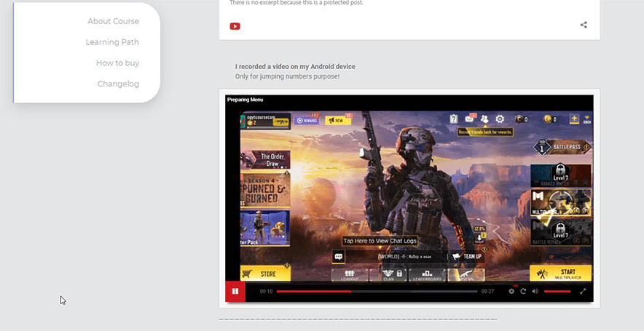Mute the video using the speaker icon
The height and width of the screenshot is (331, 644).
tap(535, 291)
